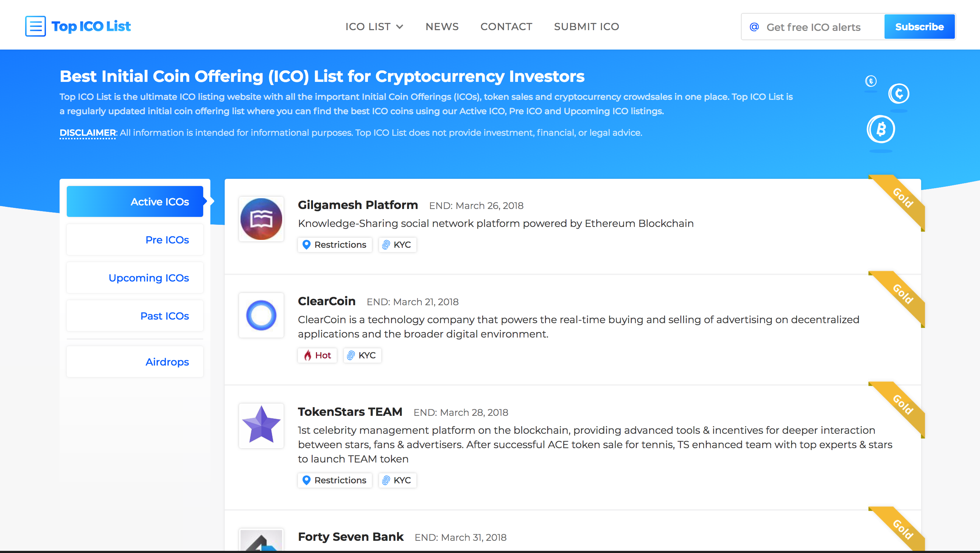The height and width of the screenshot is (553, 980).
Task: Click the Hot tag under ClearCoin
Action: coord(317,355)
